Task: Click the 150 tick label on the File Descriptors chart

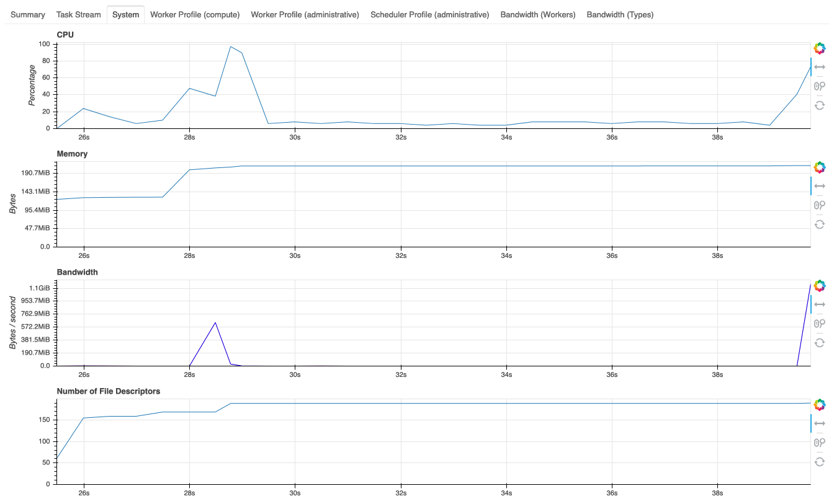Action: 44,420
